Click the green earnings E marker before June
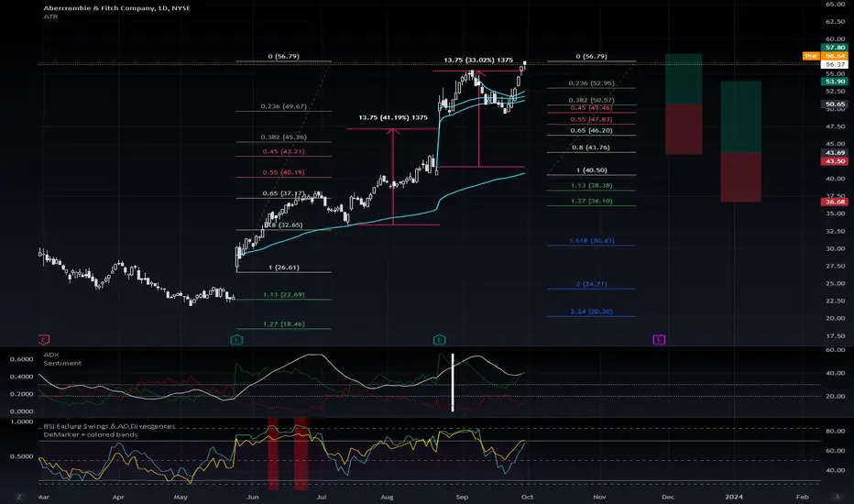The image size is (854, 504). click(x=236, y=339)
